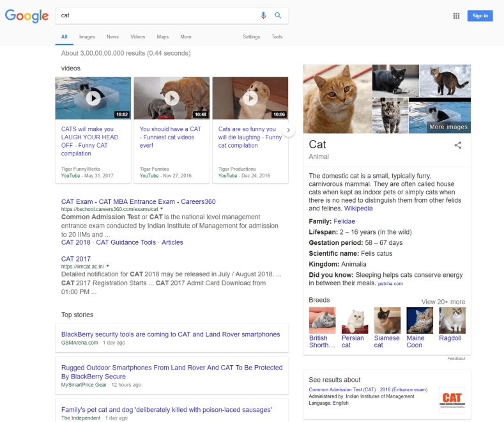This screenshot has height=422, width=504.
Task: Click the red CAT exam logo thumbnail
Action: click(x=452, y=400)
